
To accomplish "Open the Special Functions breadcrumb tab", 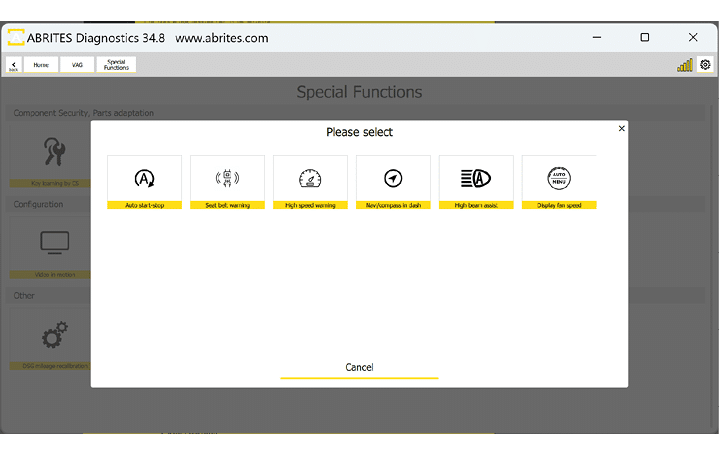I will point(116,65).
